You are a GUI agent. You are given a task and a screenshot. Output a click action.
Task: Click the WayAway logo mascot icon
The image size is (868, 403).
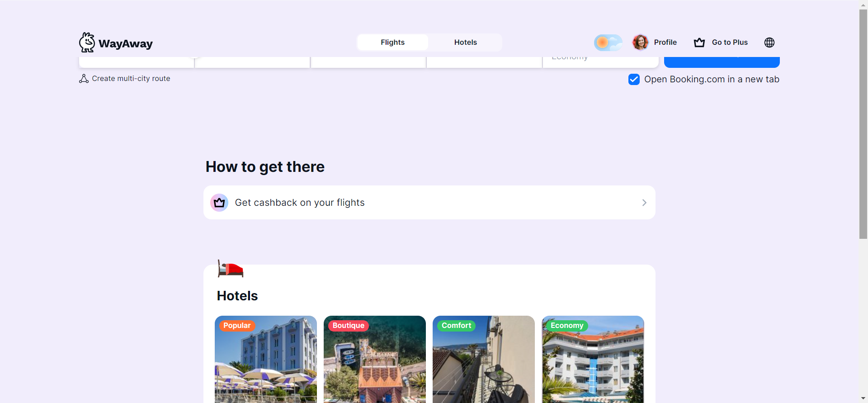pyautogui.click(x=87, y=43)
